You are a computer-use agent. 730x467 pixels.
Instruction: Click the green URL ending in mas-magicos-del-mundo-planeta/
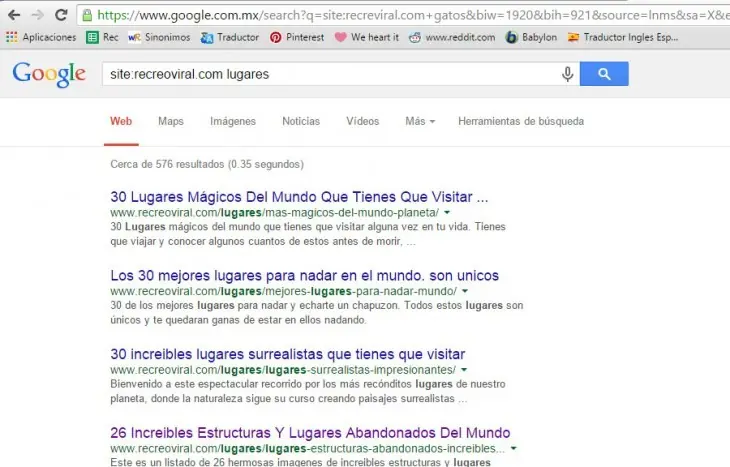[275, 213]
